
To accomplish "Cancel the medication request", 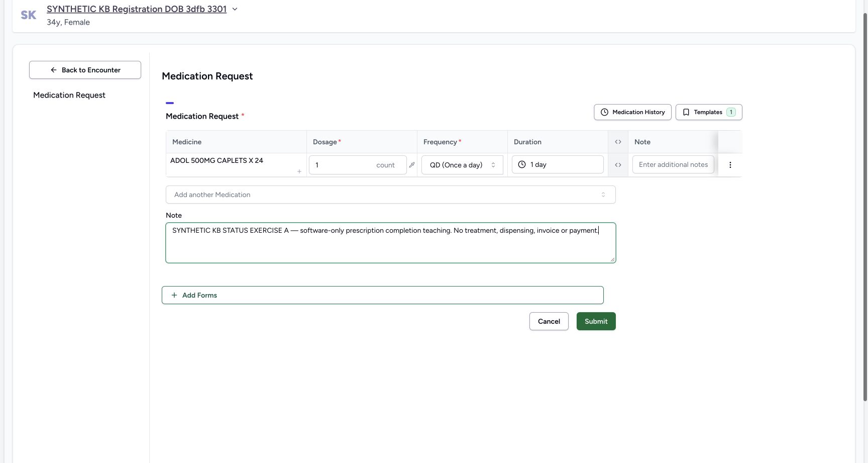I will [549, 321].
